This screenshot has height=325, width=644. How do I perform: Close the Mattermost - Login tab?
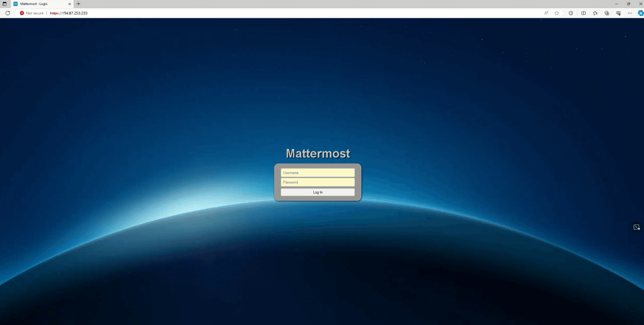click(x=70, y=4)
